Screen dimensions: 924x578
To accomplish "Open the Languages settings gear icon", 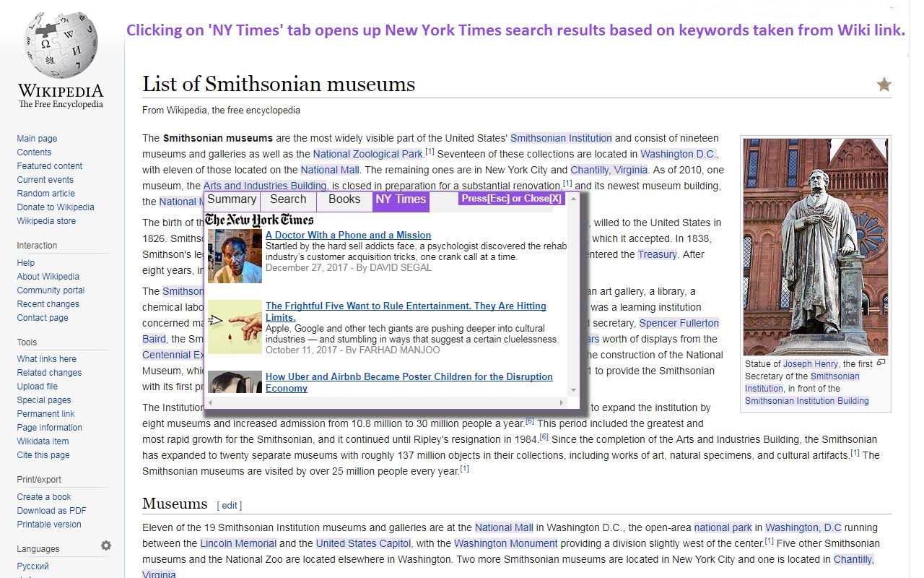I will (x=106, y=545).
